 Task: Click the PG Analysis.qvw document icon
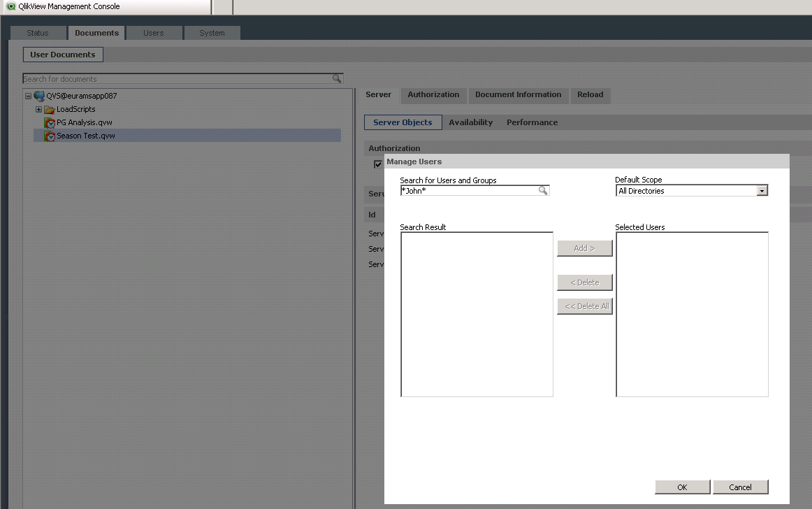click(x=50, y=123)
